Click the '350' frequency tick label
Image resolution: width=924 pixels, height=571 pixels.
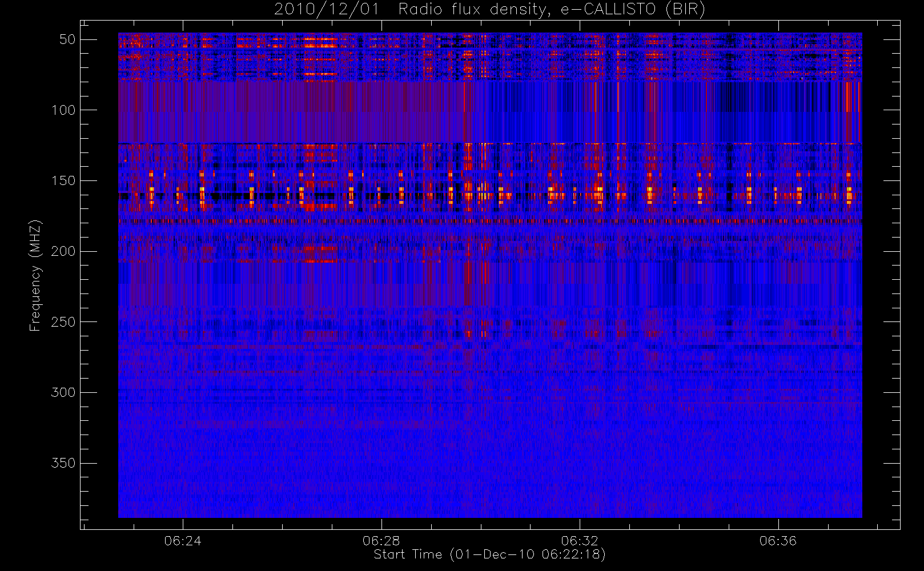(63, 463)
